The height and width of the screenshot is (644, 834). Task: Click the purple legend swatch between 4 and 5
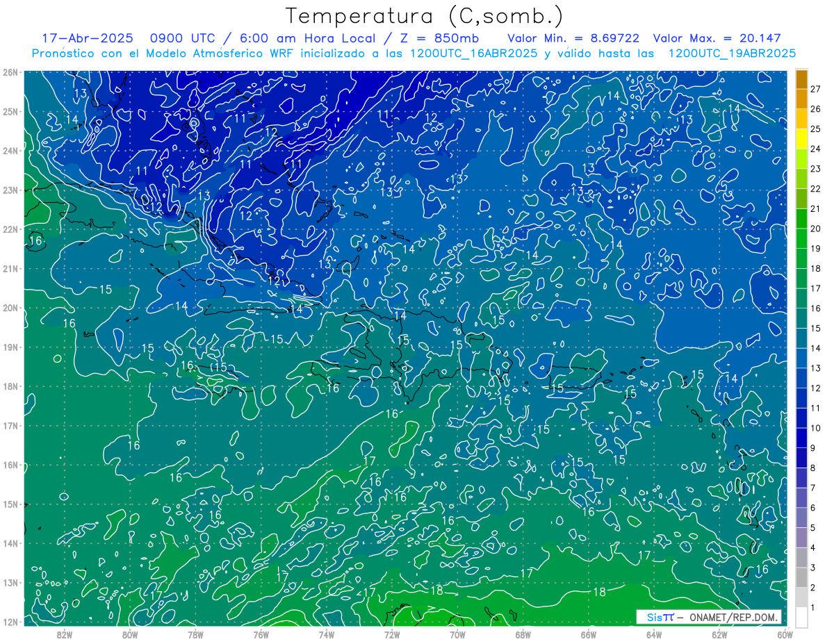point(802,537)
